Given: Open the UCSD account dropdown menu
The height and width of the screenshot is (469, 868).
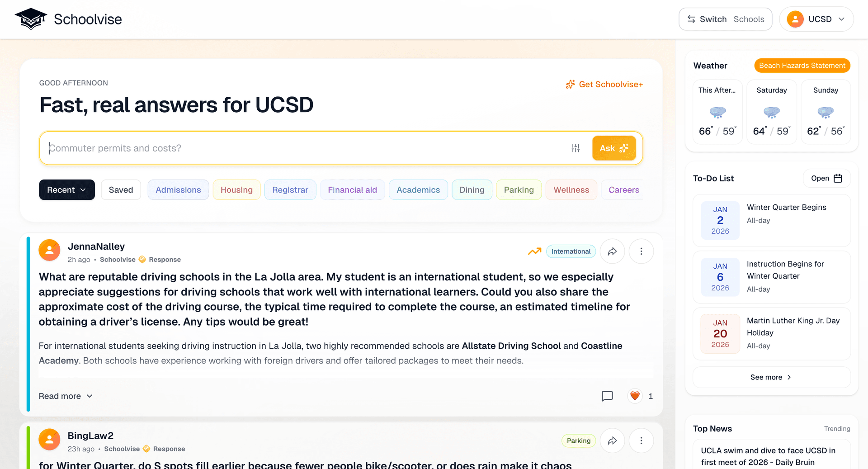Looking at the screenshot, I should point(841,19).
